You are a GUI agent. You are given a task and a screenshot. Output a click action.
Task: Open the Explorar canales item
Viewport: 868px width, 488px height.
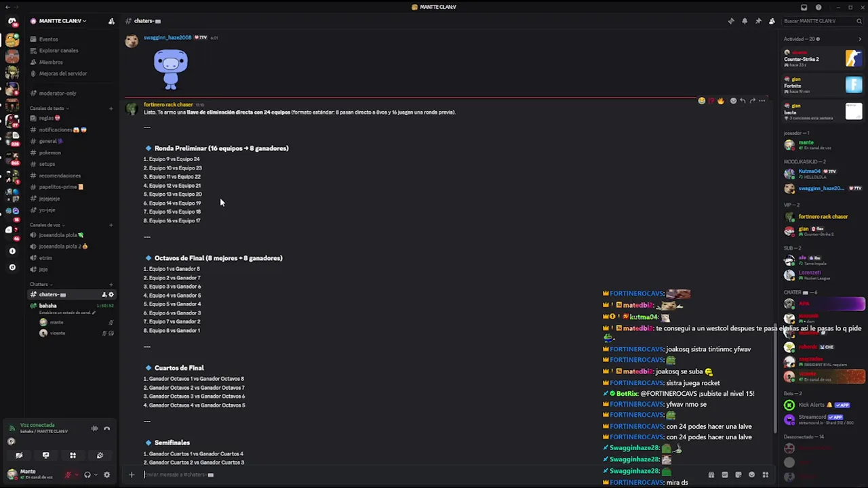pyautogui.click(x=58, y=51)
